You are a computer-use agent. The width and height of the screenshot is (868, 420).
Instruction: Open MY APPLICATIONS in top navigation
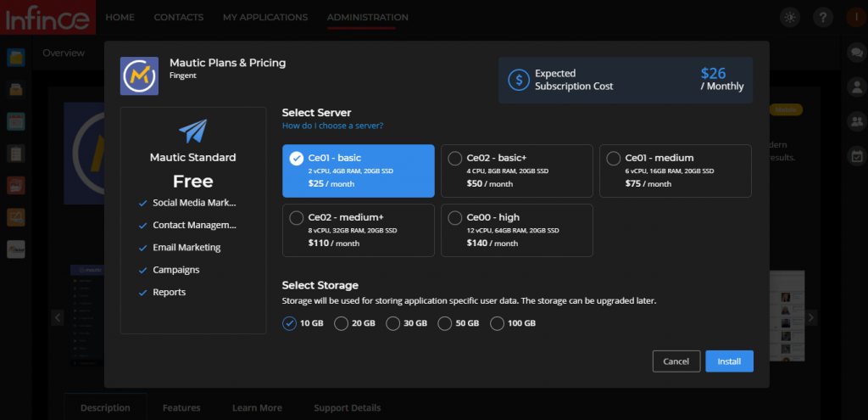coord(265,18)
